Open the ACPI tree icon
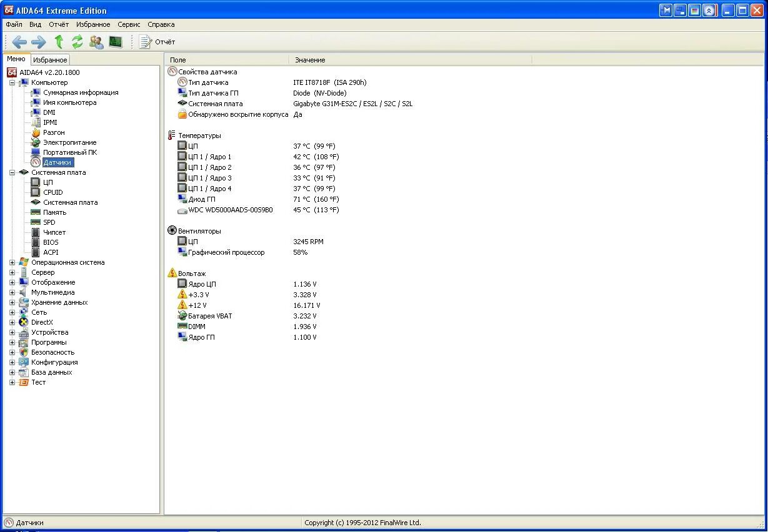The height and width of the screenshot is (532, 768). (x=36, y=252)
